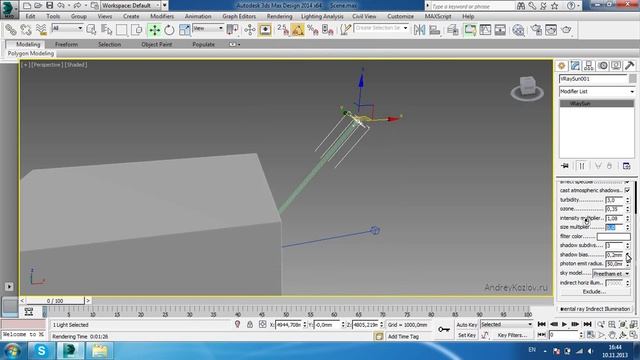Click the Undo arrow icon

61,6
